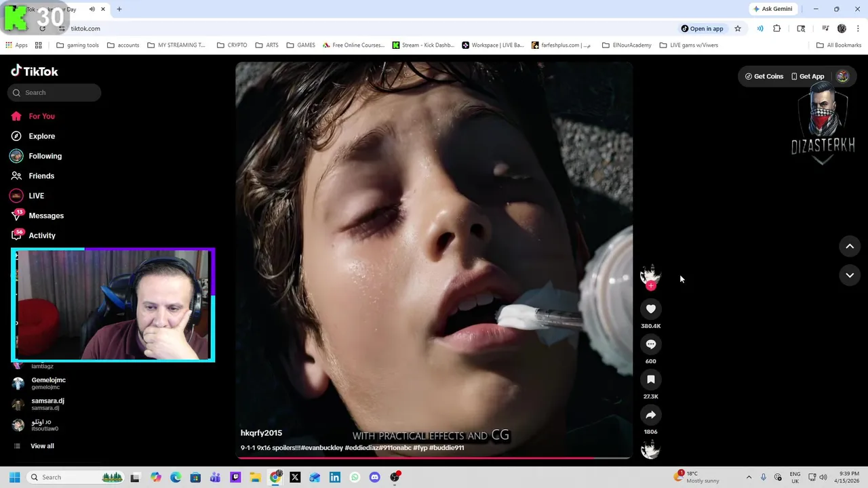Open itsoutlaw0 followed account
This screenshot has height=488, width=868.
[x=44, y=425]
